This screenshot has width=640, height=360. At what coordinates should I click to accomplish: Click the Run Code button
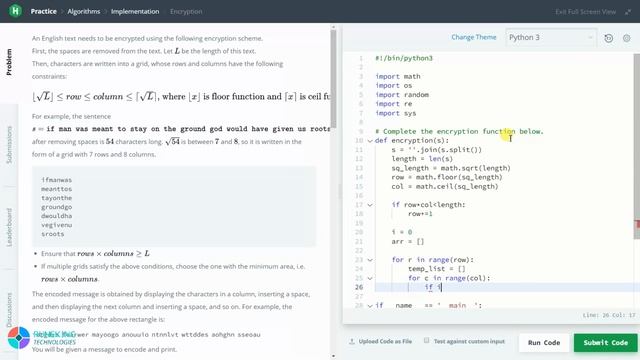(x=544, y=342)
